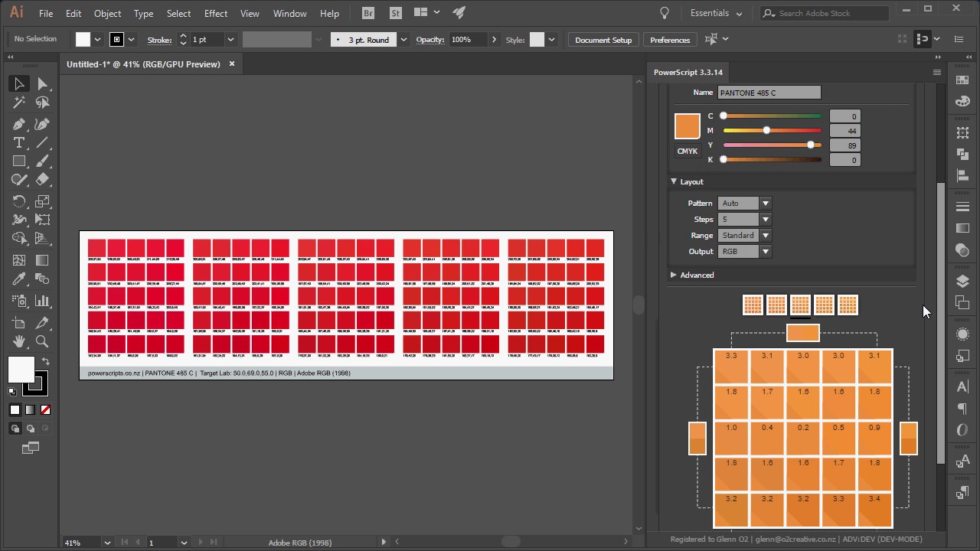Select the third layout preset thumbnail

tap(800, 305)
